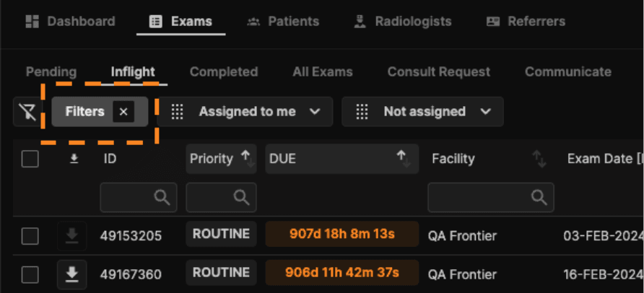This screenshot has width=644, height=293.
Task: Focus the ID column search field
Action: tap(139, 198)
